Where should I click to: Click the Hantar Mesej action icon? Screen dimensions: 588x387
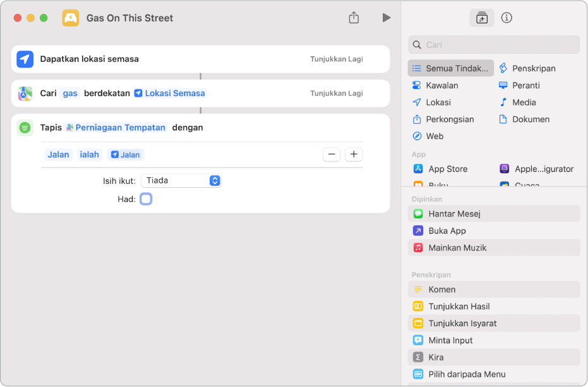pyautogui.click(x=418, y=214)
